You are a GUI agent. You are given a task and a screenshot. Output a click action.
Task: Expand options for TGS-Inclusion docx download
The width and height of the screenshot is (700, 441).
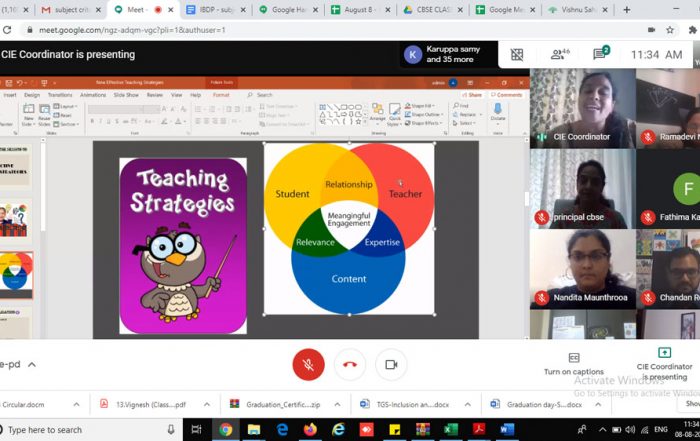467,404
